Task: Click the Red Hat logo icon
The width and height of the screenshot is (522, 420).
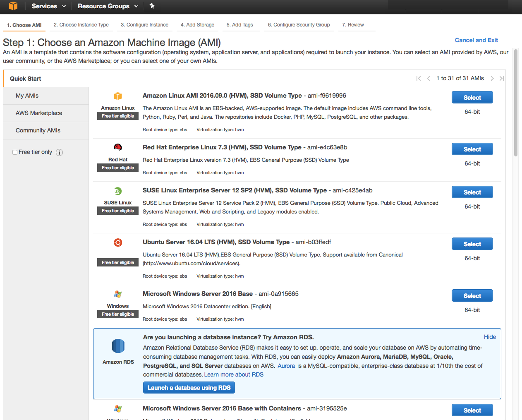Action: click(118, 147)
